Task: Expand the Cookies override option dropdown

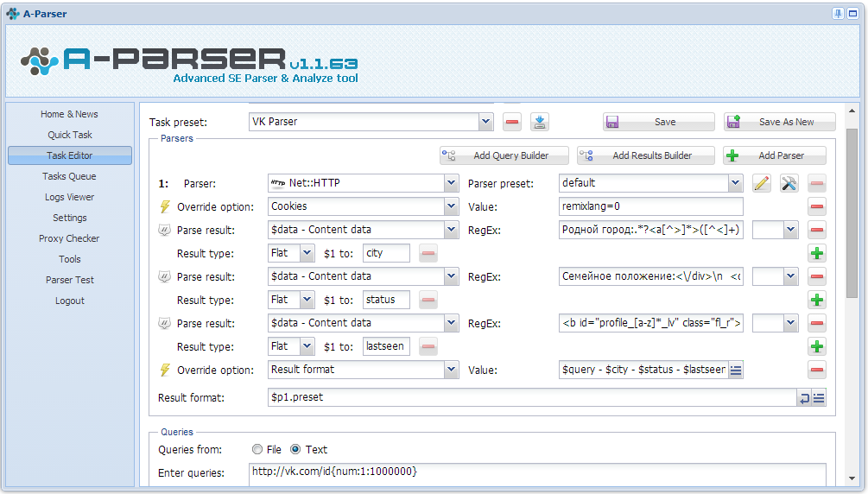Action: (451, 206)
